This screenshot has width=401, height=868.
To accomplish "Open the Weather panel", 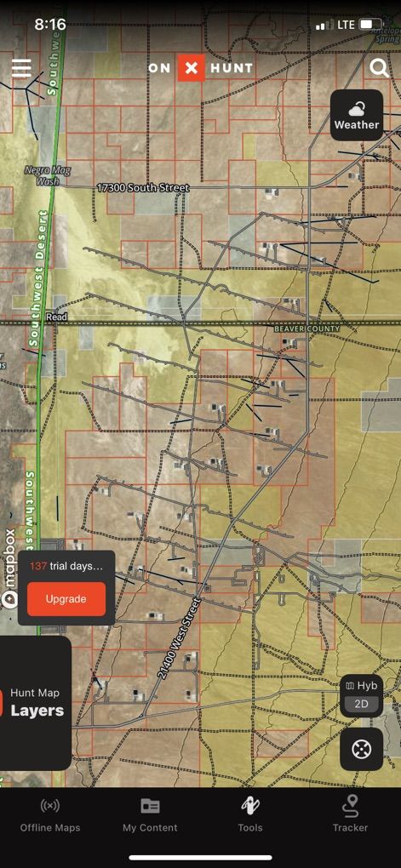I will point(357,115).
